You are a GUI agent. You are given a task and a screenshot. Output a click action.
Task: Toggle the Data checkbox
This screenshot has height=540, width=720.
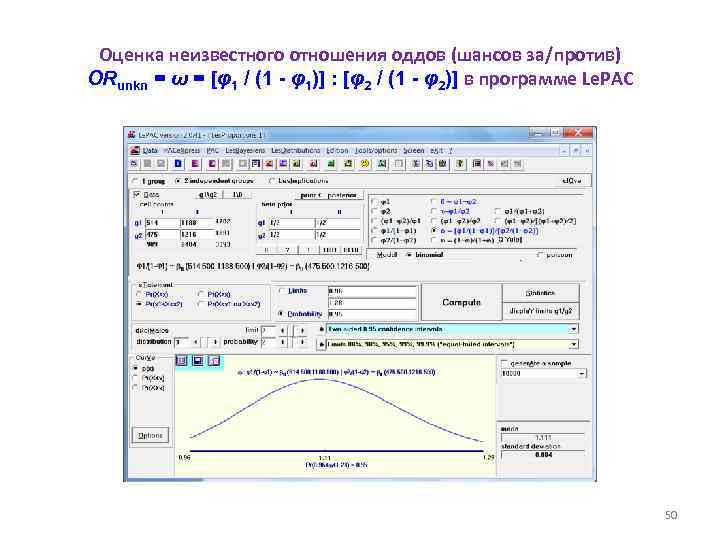coord(136,195)
